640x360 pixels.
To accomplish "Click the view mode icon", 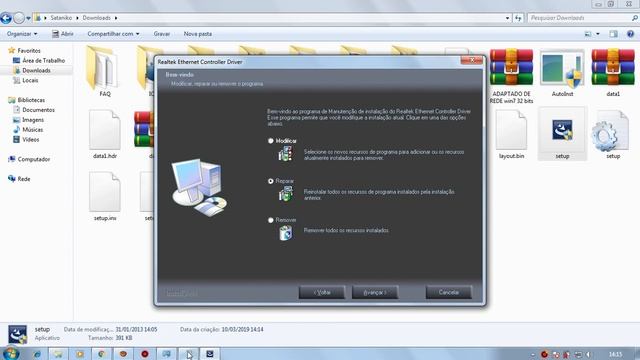I will (x=588, y=34).
